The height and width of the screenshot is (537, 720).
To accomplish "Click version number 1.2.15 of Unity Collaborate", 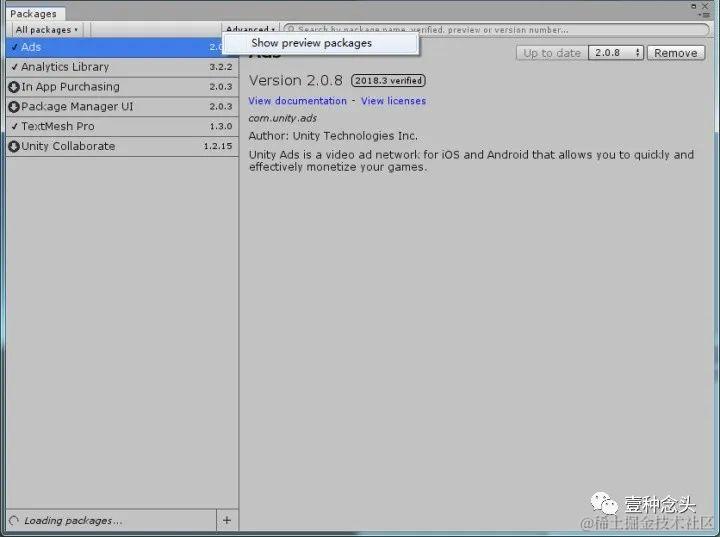I will click(218, 146).
